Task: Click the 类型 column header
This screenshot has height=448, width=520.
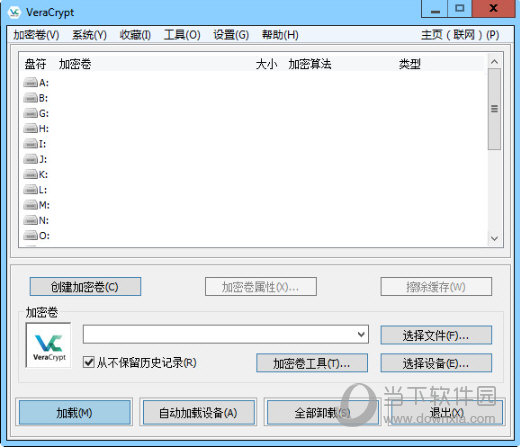Action: [x=410, y=64]
